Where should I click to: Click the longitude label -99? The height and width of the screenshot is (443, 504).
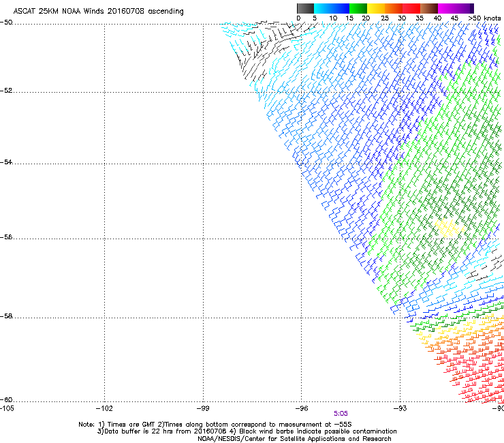[203, 408]
